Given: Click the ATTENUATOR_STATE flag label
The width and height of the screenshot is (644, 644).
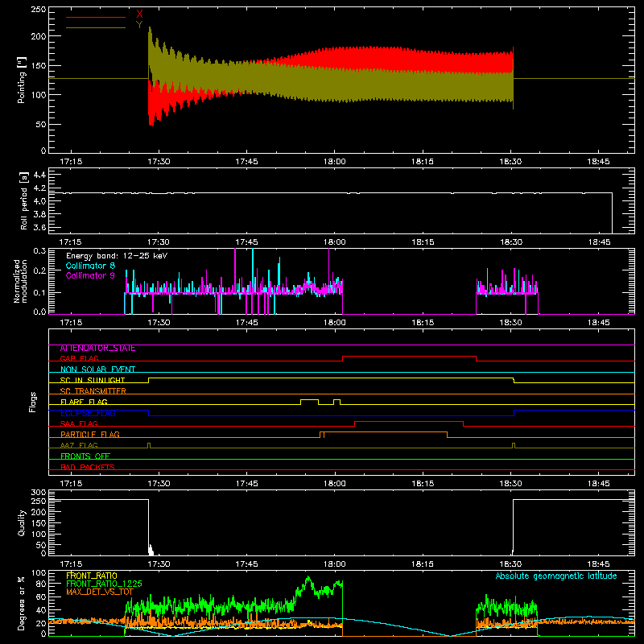Looking at the screenshot, I should tap(97, 349).
